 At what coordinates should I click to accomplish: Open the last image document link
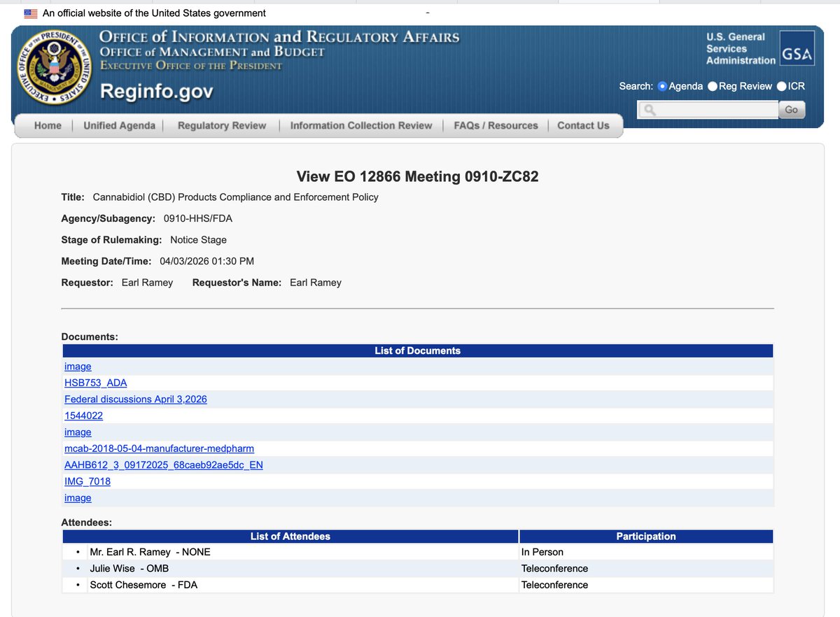click(78, 498)
